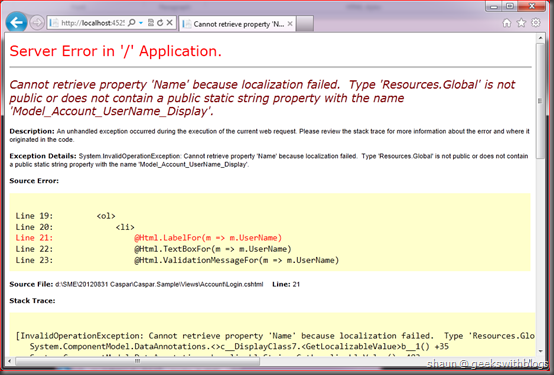Click Line 22 @Html.TextBoxFor code
554x375 pixels.
[x=153, y=249]
